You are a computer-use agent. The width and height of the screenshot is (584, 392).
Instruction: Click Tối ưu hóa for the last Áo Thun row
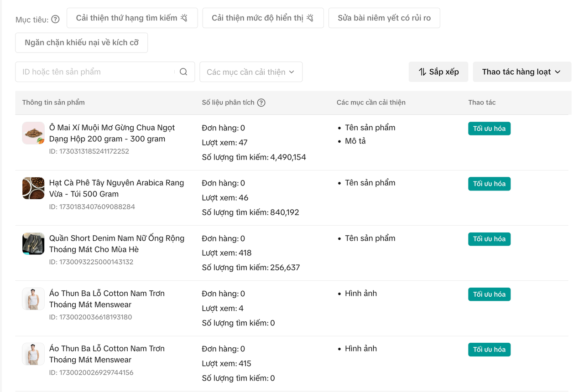click(x=489, y=350)
